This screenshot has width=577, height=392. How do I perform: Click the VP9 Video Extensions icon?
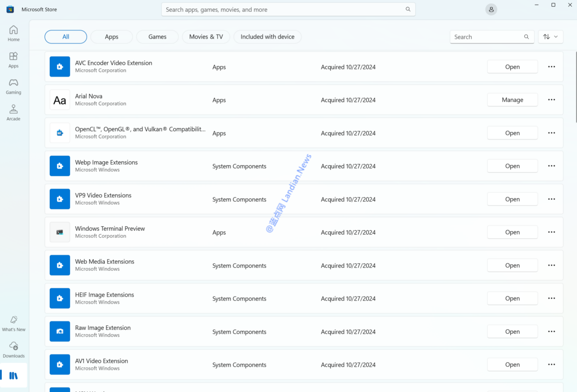60,199
